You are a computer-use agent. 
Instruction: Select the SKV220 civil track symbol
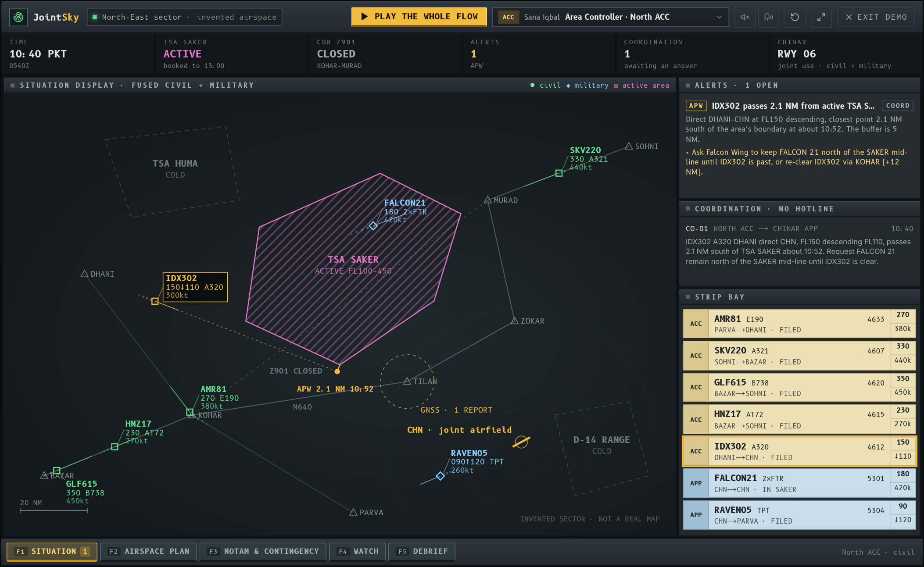tap(559, 173)
